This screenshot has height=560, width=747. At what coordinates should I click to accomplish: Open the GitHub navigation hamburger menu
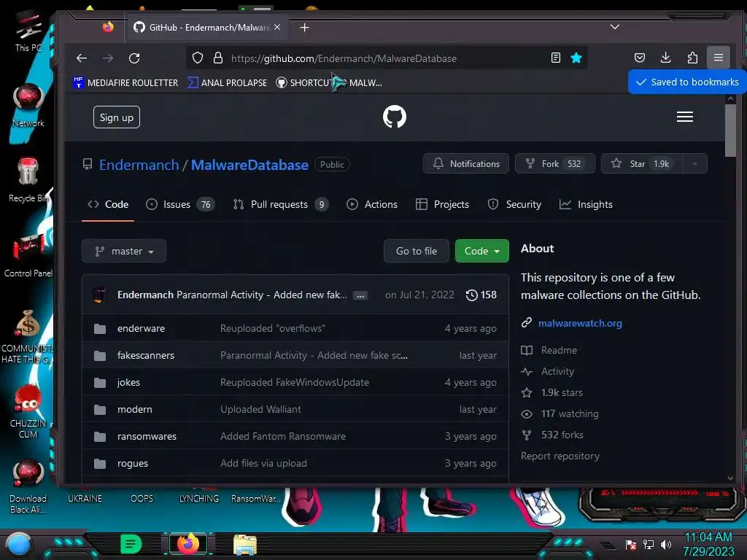(x=684, y=117)
